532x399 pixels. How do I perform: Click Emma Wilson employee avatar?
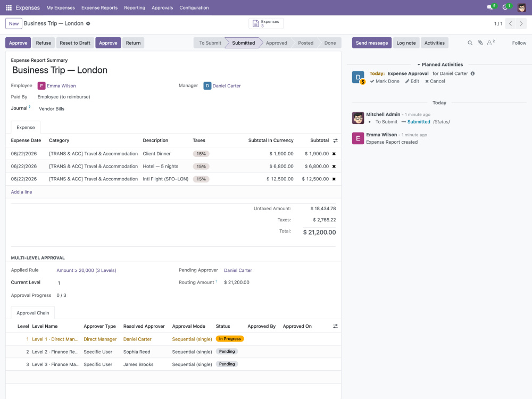pos(41,86)
